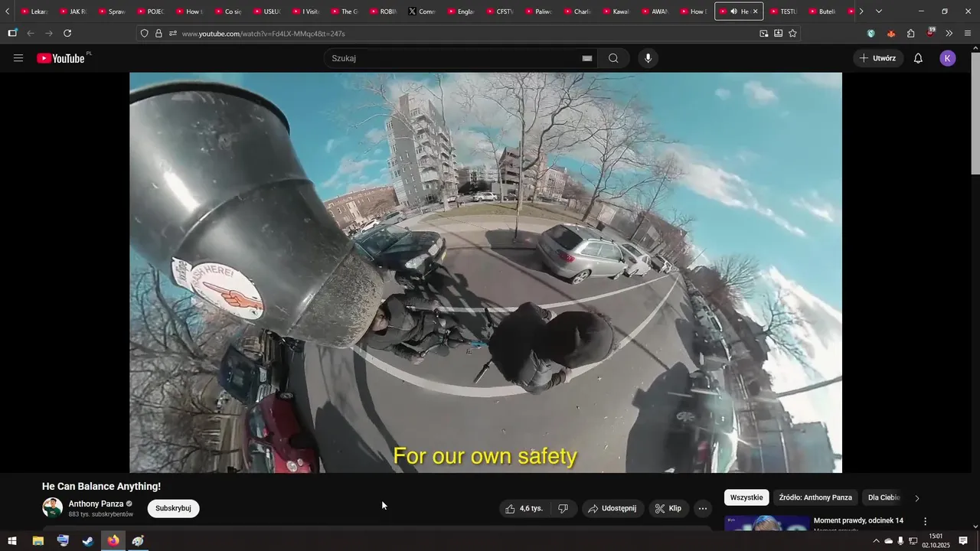Pause the video by clicking the player
Screen dimensions: 980x551
point(485,272)
